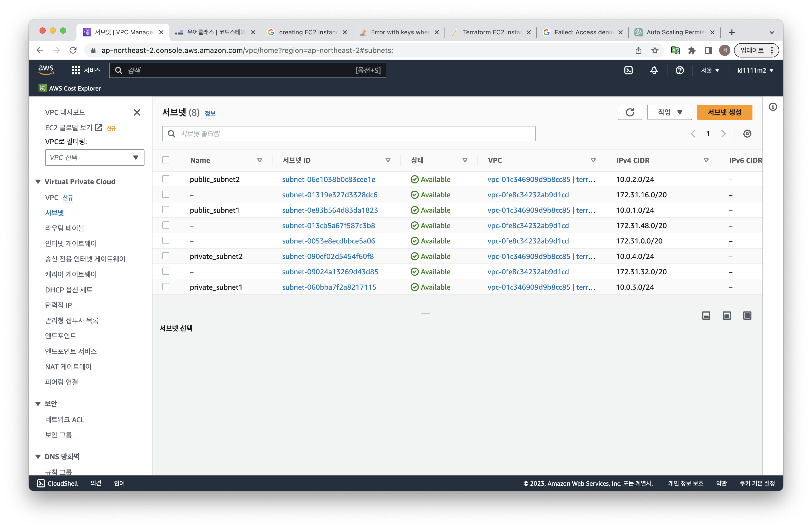This screenshot has width=812, height=529.
Task: Check the subnet-01319e327d3328dc6 row
Action: pyautogui.click(x=166, y=194)
